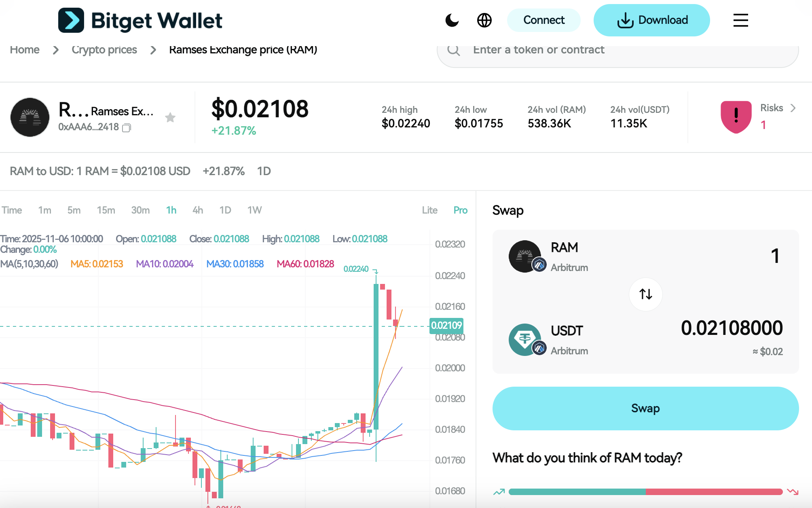Favorite RAM with the star icon

point(171,117)
